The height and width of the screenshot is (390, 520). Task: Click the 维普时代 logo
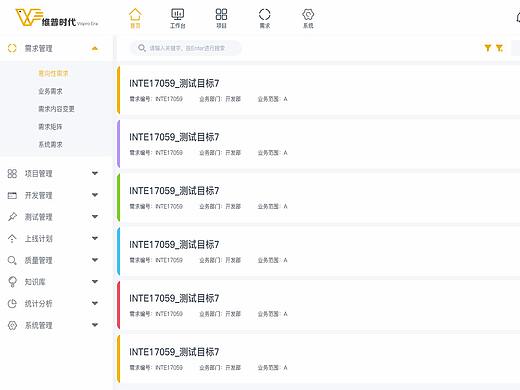(57, 18)
